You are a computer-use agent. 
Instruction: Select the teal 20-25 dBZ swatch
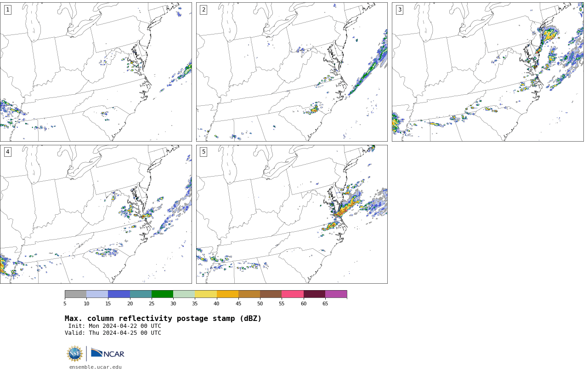(x=141, y=294)
